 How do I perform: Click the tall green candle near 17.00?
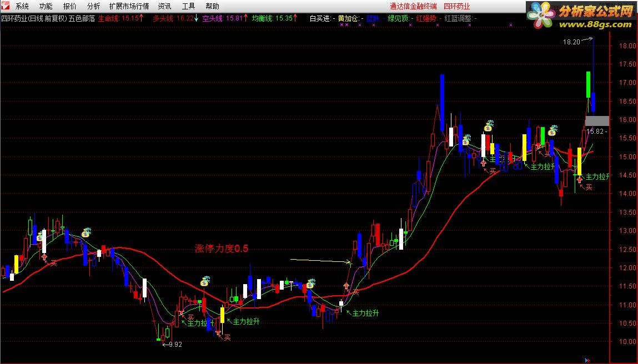point(589,84)
